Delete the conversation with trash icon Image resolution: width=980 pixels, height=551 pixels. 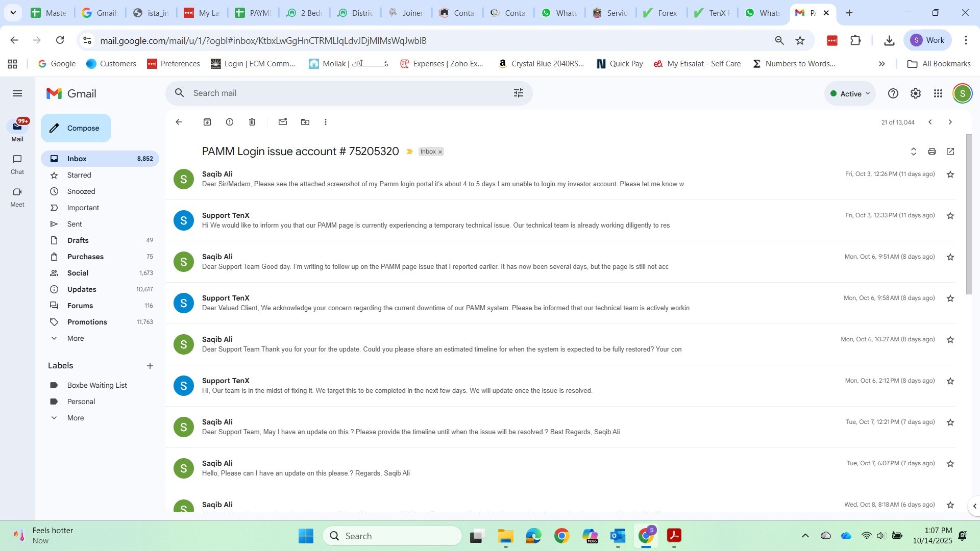[x=252, y=122]
